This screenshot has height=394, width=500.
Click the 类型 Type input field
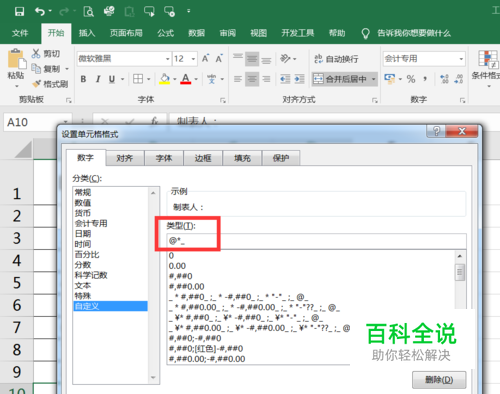click(x=316, y=241)
